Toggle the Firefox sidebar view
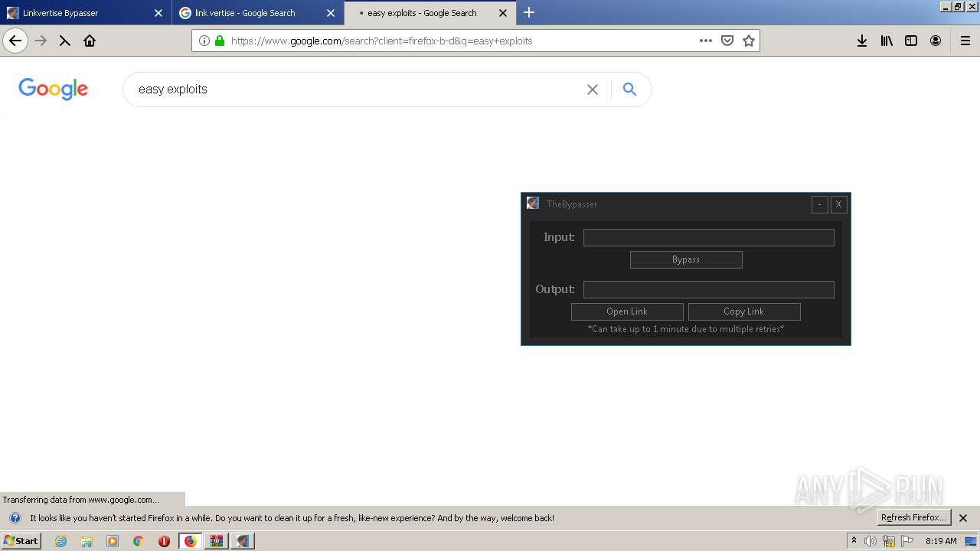Viewport: 980px width, 551px height. coord(911,41)
